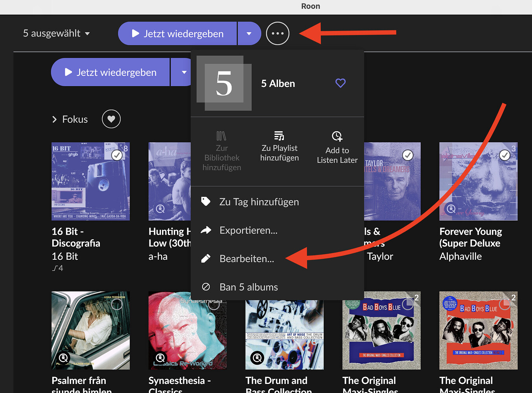This screenshot has width=532, height=393.
Task: Open the 5 ausgewählt dropdown
Action: pos(56,34)
